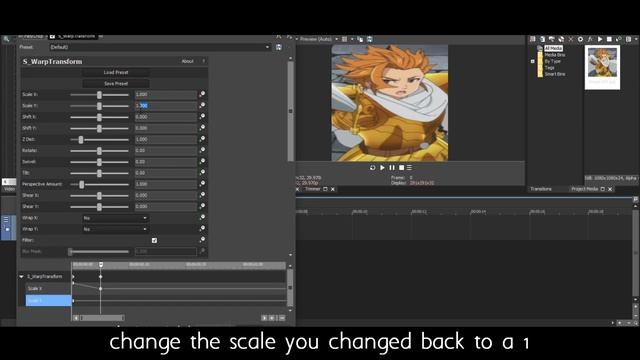The height and width of the screenshot is (360, 640).
Task: Switch to the Trimmer tab
Action: 313,189
